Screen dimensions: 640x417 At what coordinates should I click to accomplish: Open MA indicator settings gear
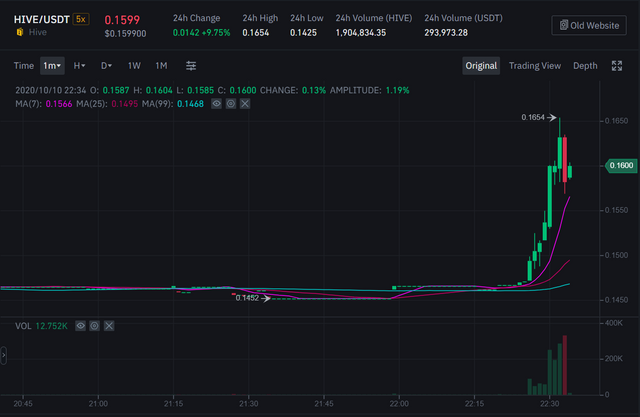tap(230, 104)
